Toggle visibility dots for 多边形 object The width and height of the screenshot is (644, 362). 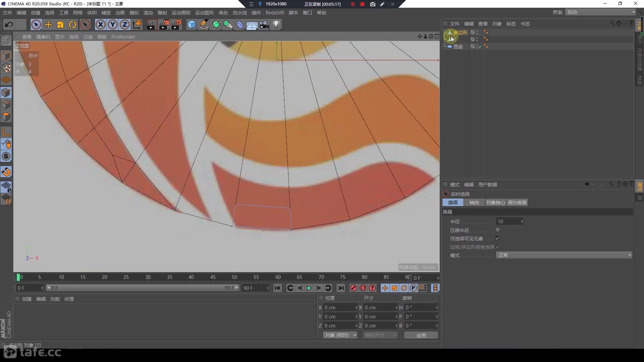tap(477, 32)
